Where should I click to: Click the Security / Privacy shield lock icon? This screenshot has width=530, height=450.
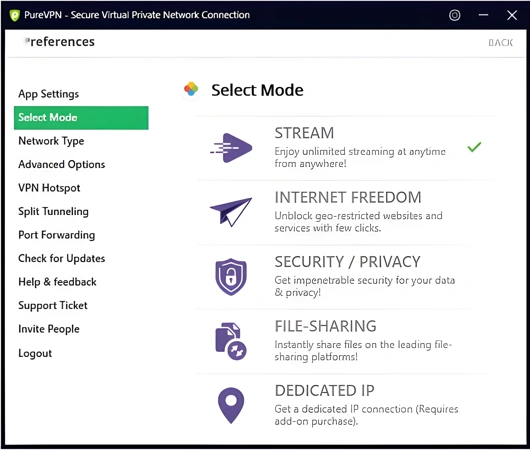pyautogui.click(x=231, y=277)
